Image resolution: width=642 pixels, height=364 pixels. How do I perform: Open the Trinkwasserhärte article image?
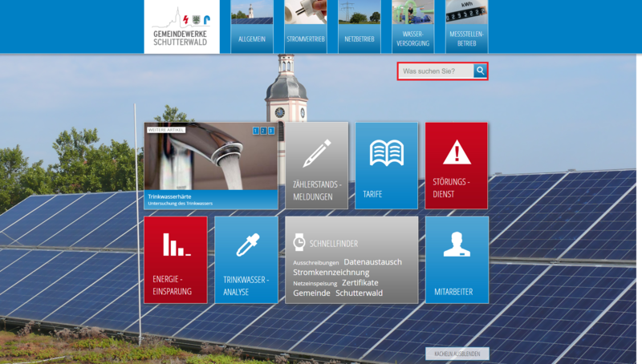pyautogui.click(x=211, y=156)
